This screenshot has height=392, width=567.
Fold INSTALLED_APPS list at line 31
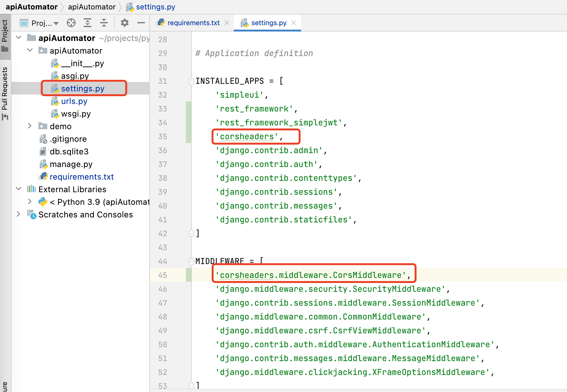coord(191,82)
